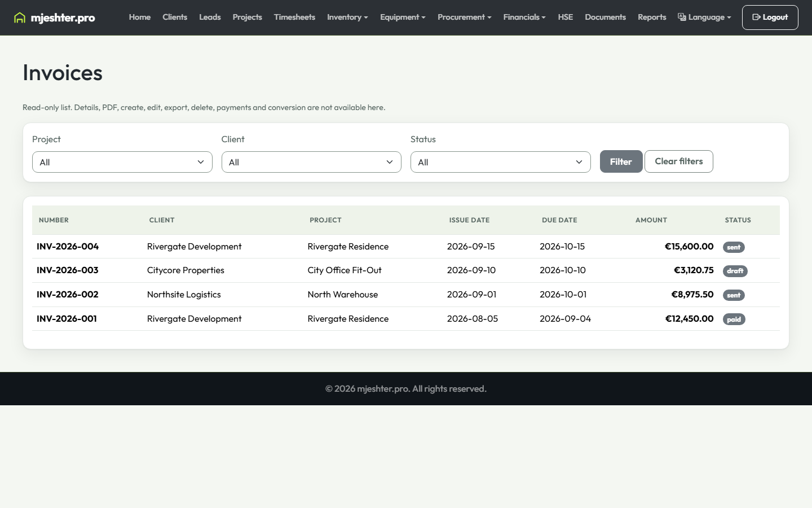The height and width of the screenshot is (508, 812).
Task: Click the amount €3,120.75
Action: point(694,270)
